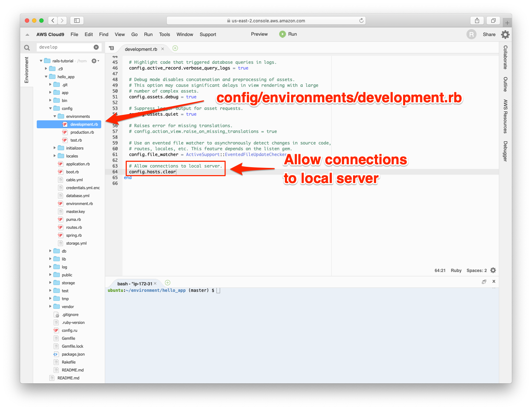Collapse the environments folder
Viewport: 532px width, 410px height.
pyautogui.click(x=55, y=116)
